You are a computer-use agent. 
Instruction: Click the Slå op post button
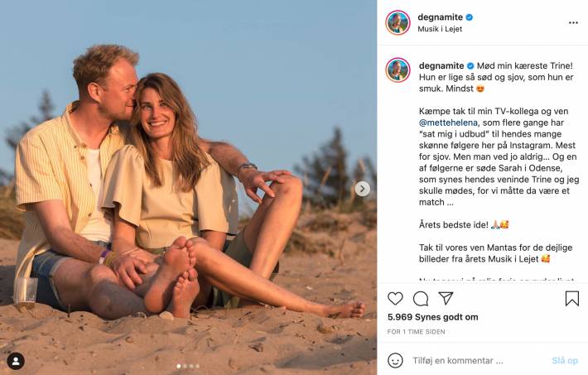(564, 361)
